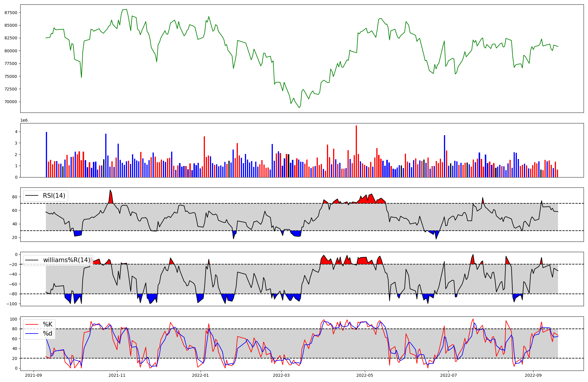Click the tallest red volume bar
Screen dimensions: 588x382
coord(356,151)
